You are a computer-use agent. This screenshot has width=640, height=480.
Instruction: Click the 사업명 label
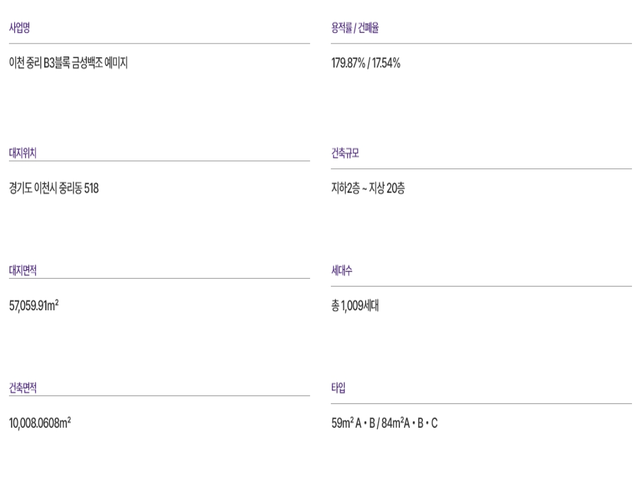pyautogui.click(x=19, y=29)
